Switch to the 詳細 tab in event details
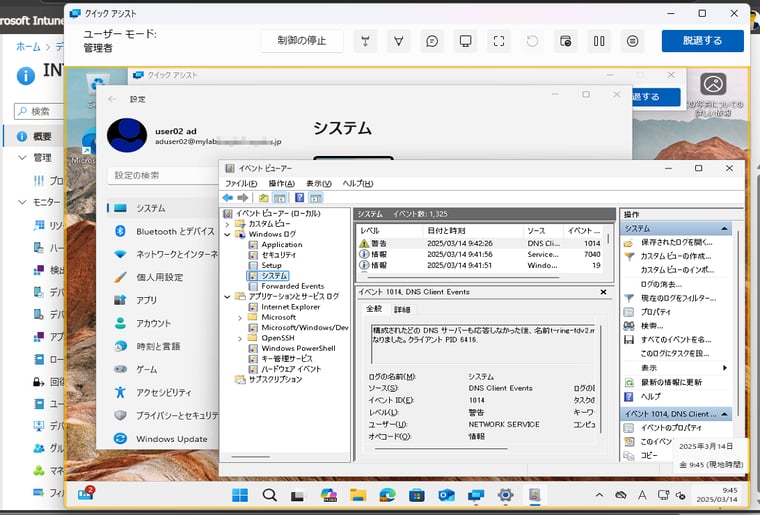The width and height of the screenshot is (760, 515). (x=402, y=310)
